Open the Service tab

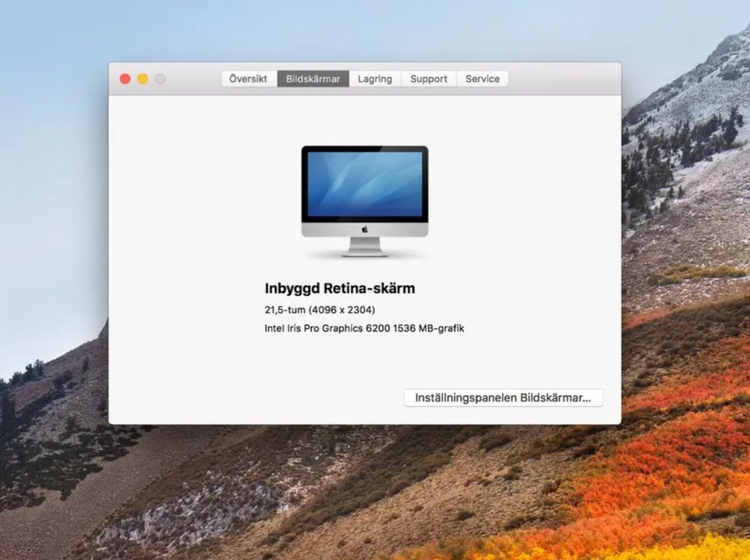click(x=482, y=79)
